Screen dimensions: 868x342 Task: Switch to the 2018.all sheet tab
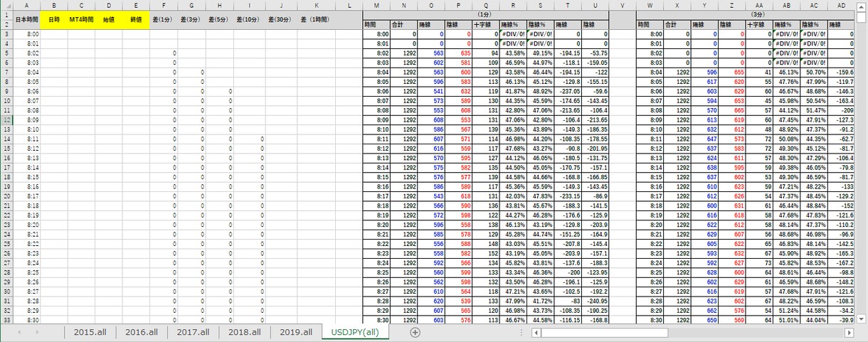pyautogui.click(x=244, y=331)
